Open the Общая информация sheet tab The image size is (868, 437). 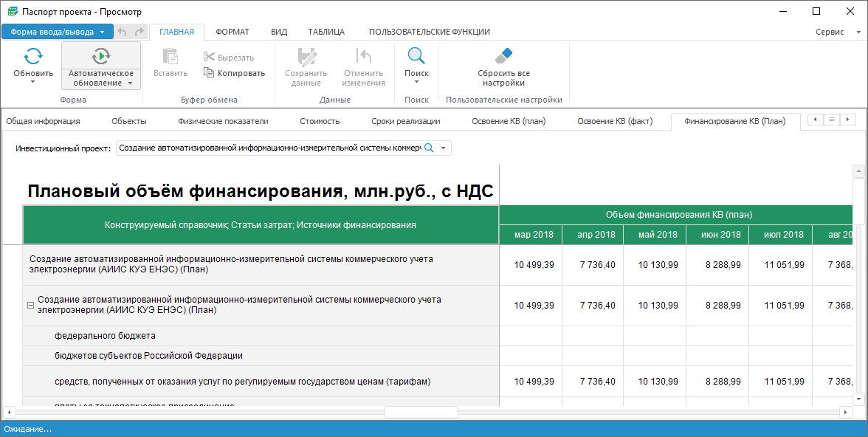click(43, 121)
